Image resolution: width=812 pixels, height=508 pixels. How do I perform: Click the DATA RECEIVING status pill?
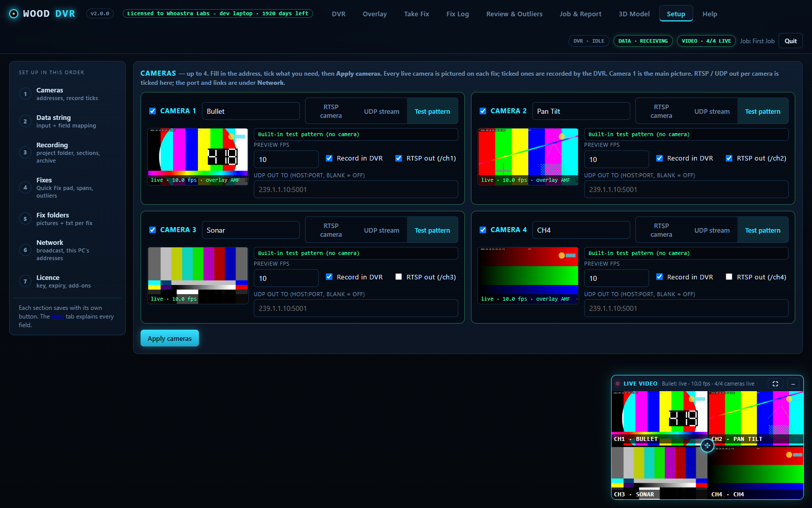[x=643, y=41]
